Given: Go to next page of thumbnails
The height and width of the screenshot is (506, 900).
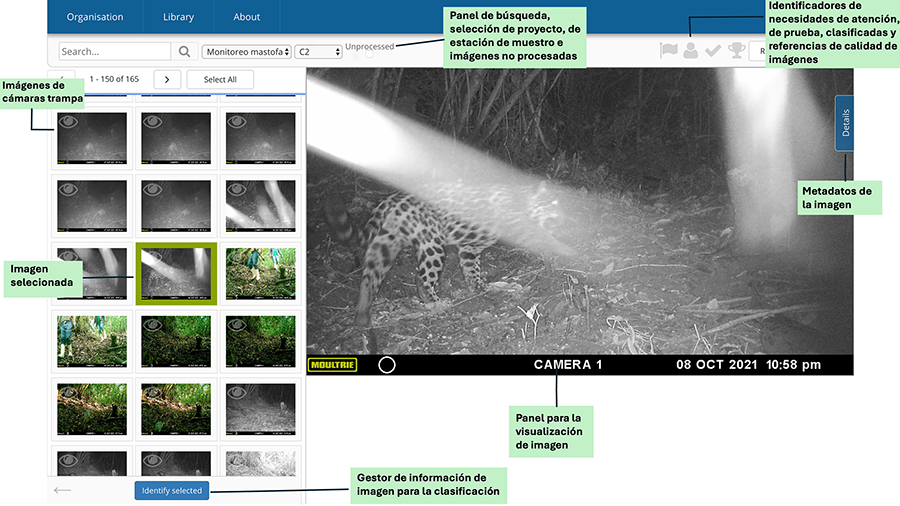Looking at the screenshot, I should pos(167,79).
